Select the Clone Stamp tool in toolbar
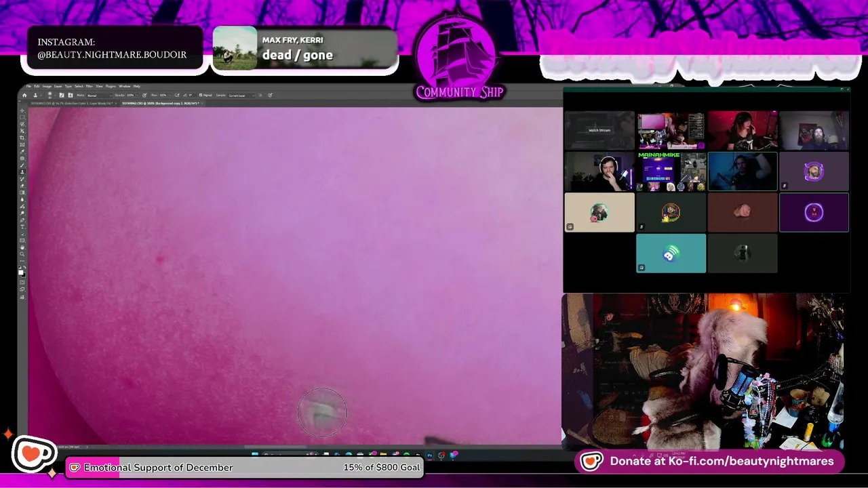The width and height of the screenshot is (868, 488). [x=22, y=172]
